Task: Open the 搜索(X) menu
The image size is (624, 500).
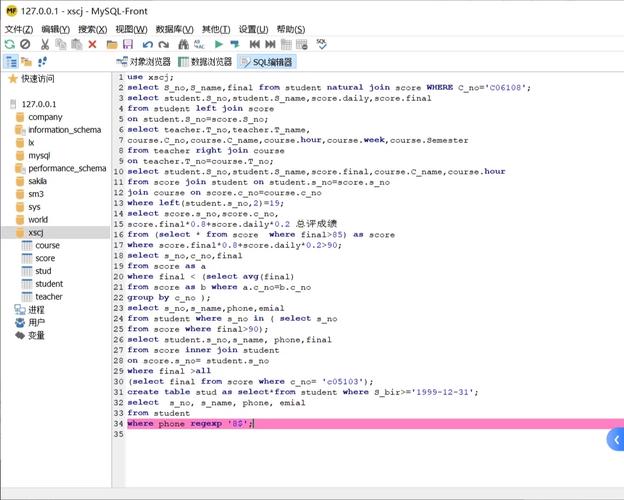Action: (92, 29)
